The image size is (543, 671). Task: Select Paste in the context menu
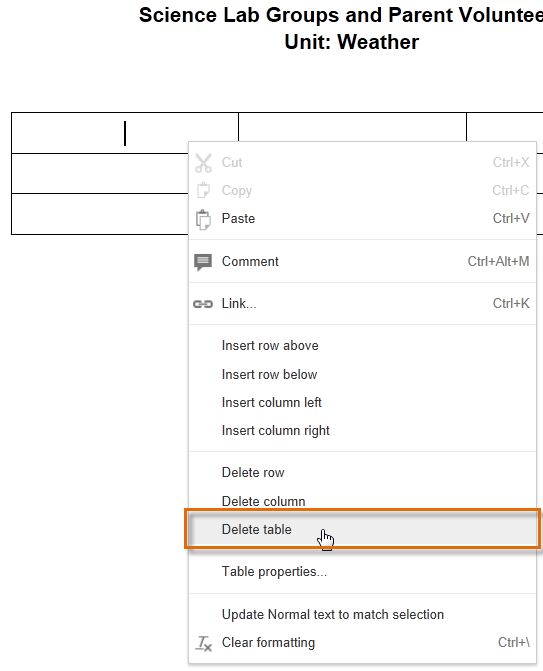coord(362,219)
